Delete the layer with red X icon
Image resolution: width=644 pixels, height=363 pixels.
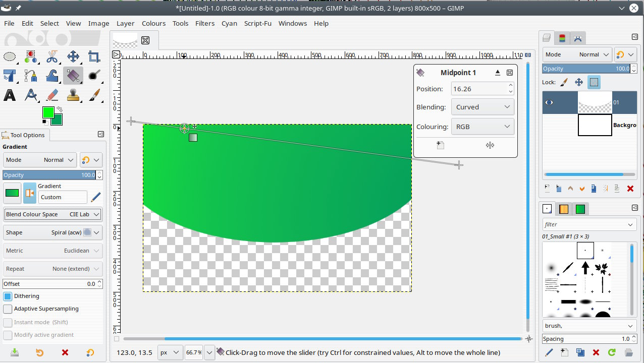pos(630,189)
